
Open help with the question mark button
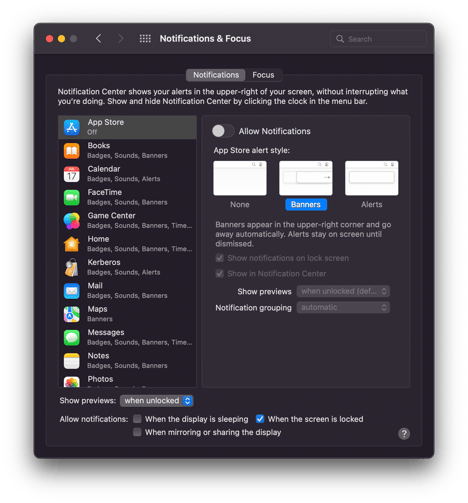click(x=404, y=434)
